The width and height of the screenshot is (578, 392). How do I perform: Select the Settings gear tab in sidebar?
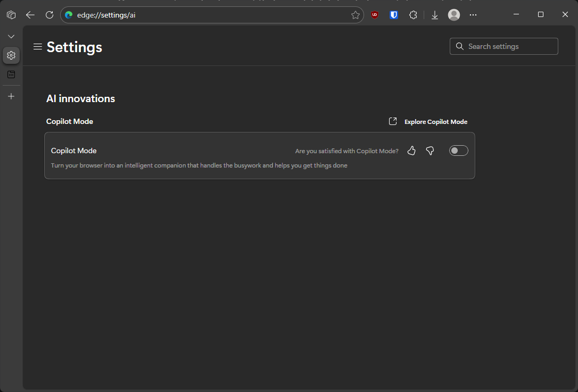[x=11, y=55]
